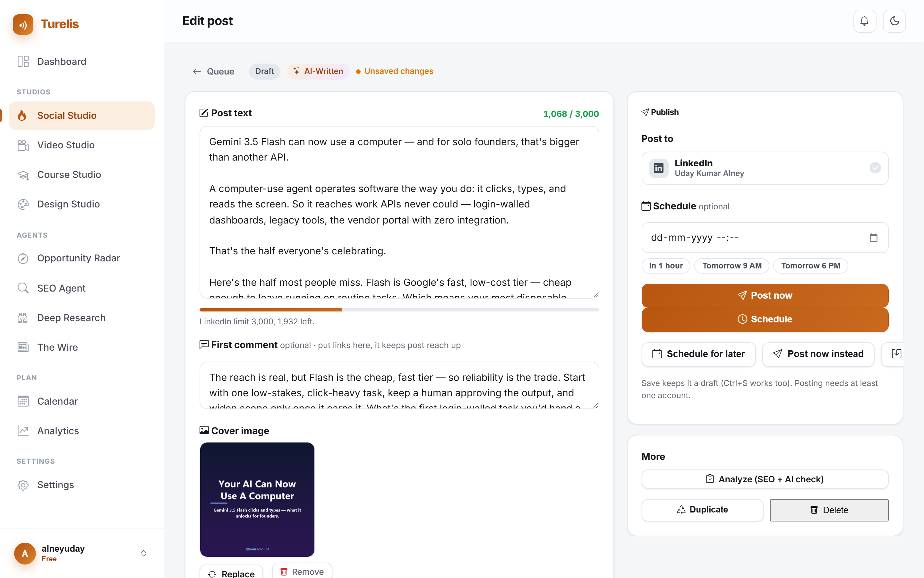The height and width of the screenshot is (578, 924).
Task: Open Settings from sidebar
Action: 82,485
